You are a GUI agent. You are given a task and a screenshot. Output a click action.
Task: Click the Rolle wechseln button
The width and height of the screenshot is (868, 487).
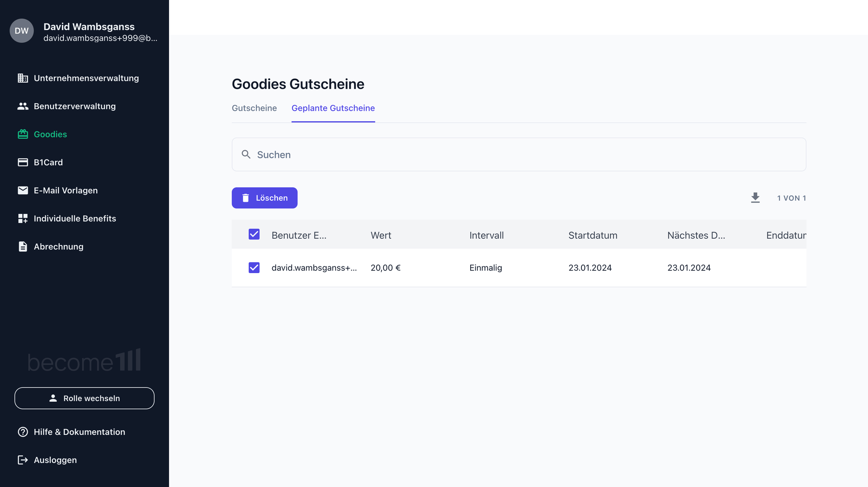pyautogui.click(x=85, y=398)
